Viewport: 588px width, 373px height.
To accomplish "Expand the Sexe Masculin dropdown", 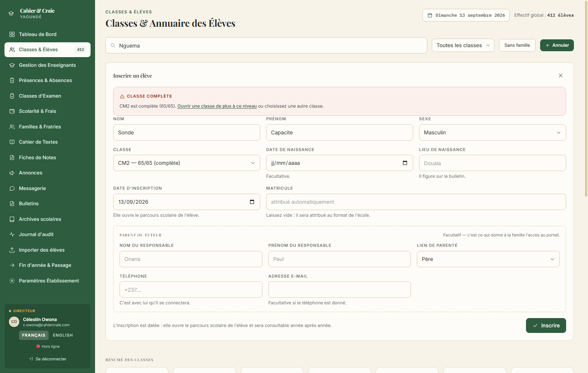I will 492,132.
